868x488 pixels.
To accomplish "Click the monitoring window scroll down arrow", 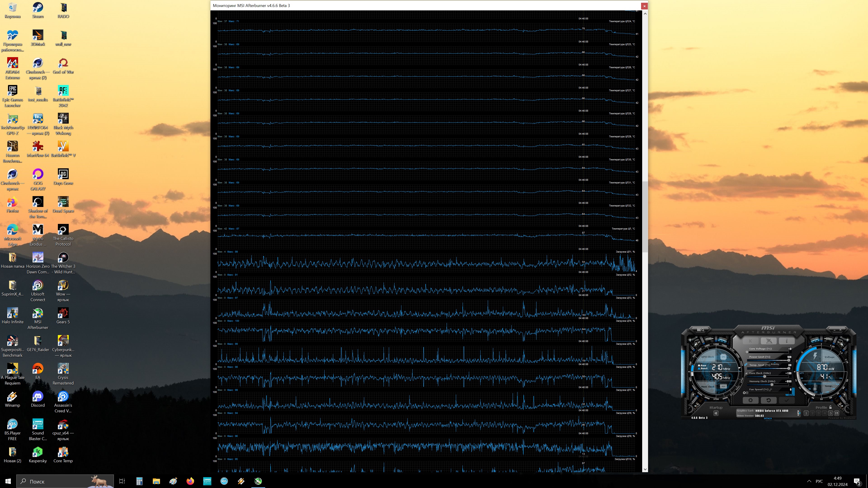I will point(645,469).
